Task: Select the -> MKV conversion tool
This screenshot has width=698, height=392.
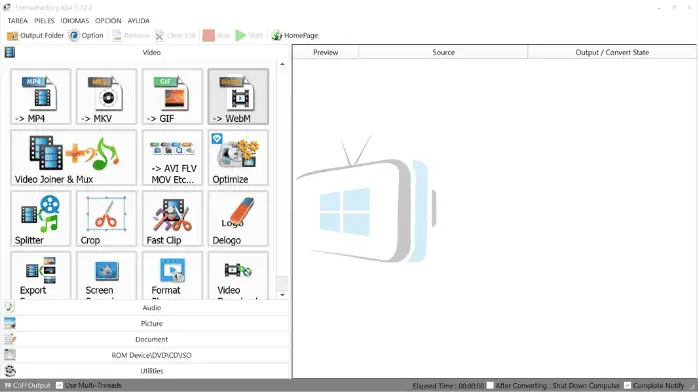Action: 106,97
